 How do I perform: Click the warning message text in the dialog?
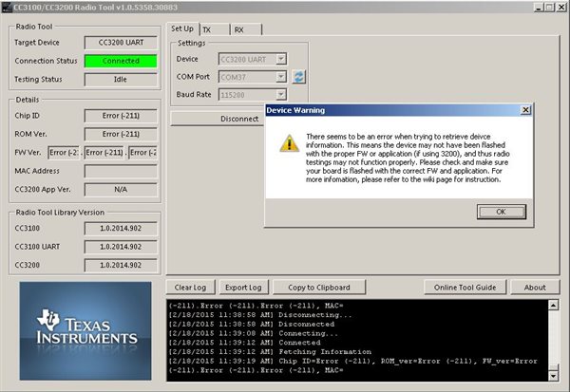pos(408,159)
